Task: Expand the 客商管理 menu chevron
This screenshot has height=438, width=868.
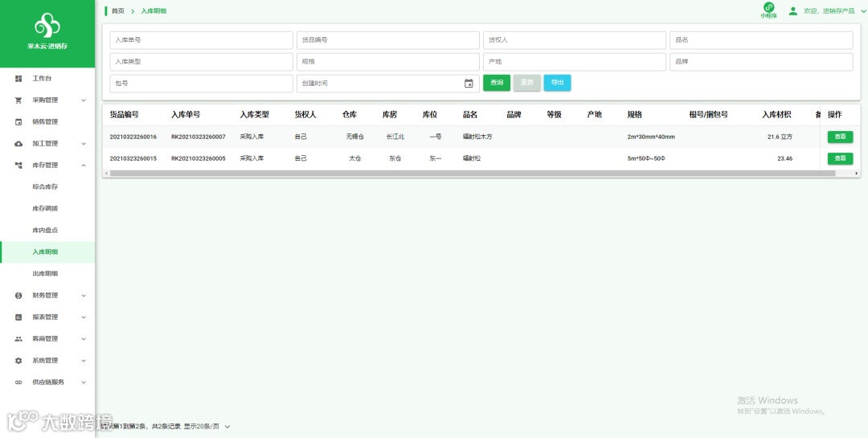Action: click(x=84, y=339)
